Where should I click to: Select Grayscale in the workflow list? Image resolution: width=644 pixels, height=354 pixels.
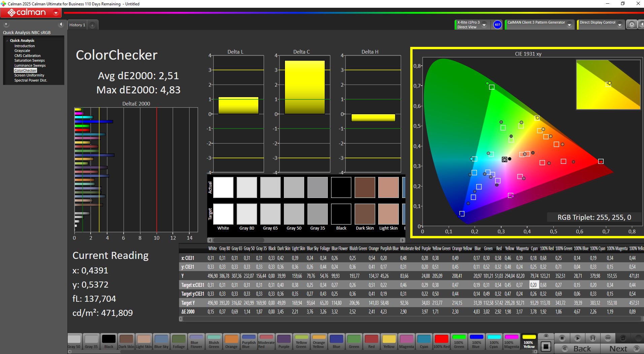coord(22,51)
